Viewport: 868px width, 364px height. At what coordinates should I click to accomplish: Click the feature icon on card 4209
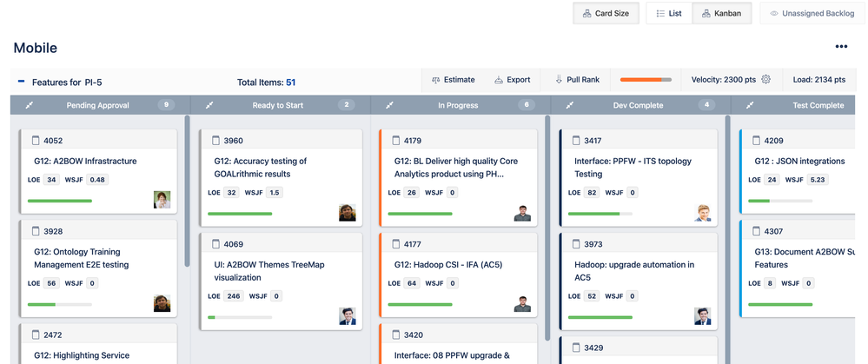pos(757,141)
